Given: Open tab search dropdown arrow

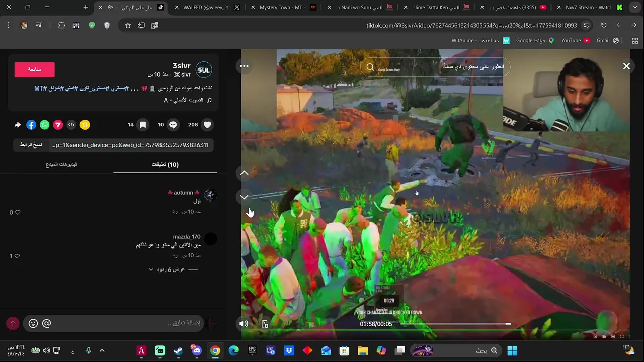Looking at the screenshot, I should point(634,7).
